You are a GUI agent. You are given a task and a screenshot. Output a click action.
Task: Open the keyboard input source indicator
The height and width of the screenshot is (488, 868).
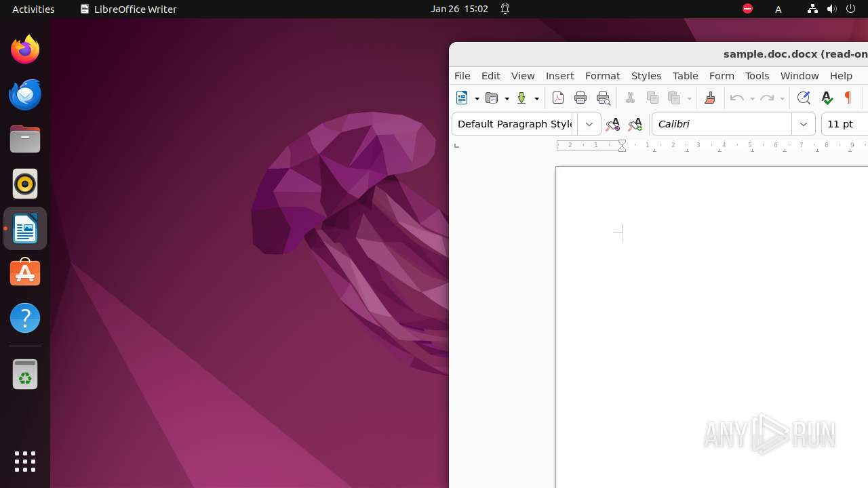[x=778, y=9]
